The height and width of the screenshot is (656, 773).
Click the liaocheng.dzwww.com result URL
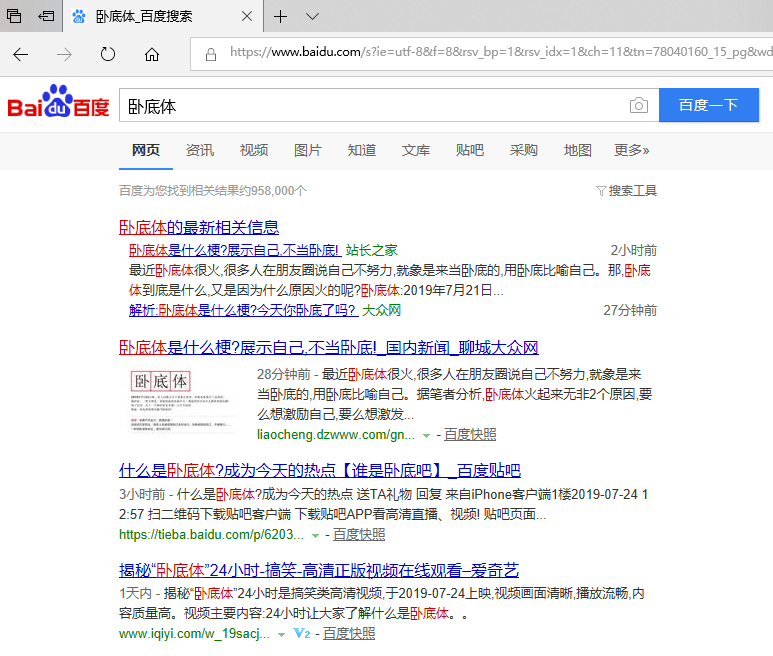[x=336, y=435]
